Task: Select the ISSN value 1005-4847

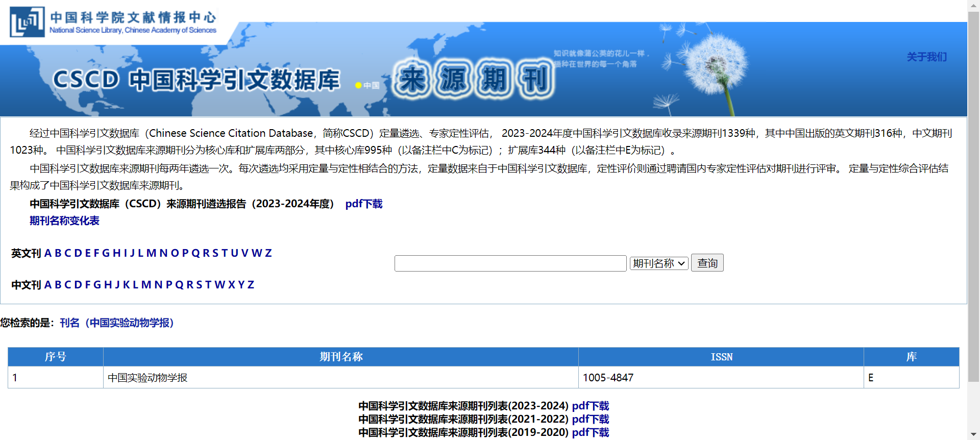Action: coord(721,378)
